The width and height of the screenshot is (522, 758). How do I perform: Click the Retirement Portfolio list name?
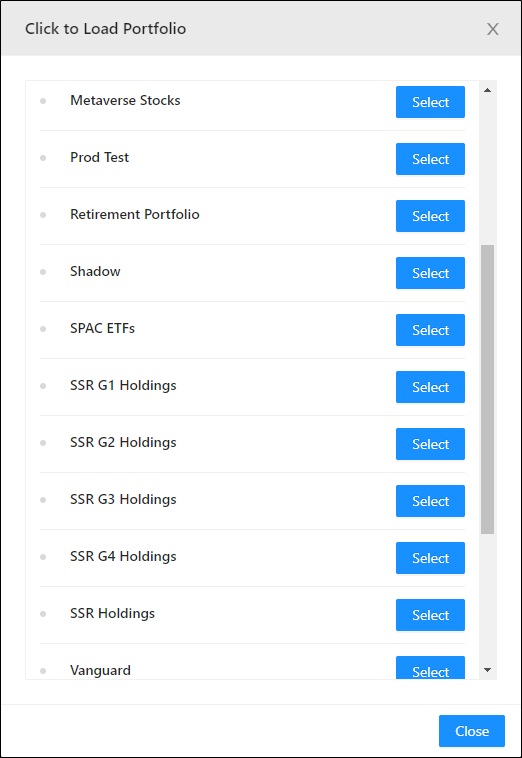coord(135,214)
